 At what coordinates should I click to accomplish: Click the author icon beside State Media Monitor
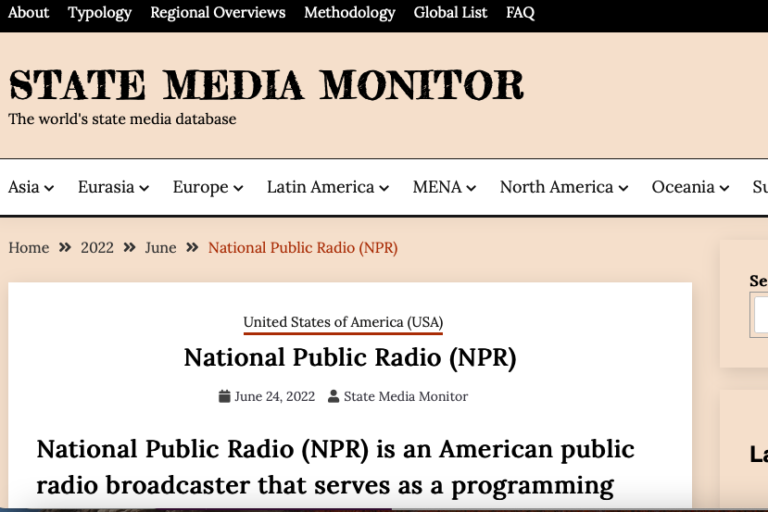[334, 397]
